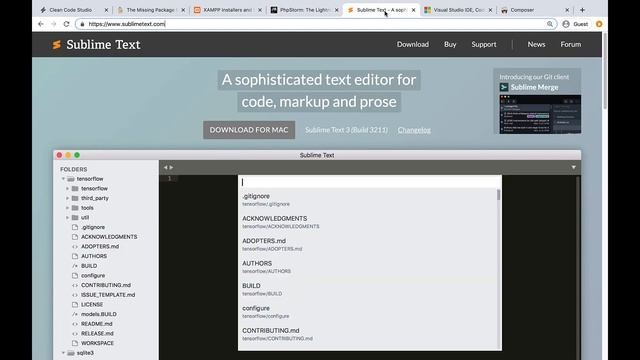Viewport: 640px width, 360px height.
Task: Open AUTHORS in the sidebar
Action: click(94, 256)
